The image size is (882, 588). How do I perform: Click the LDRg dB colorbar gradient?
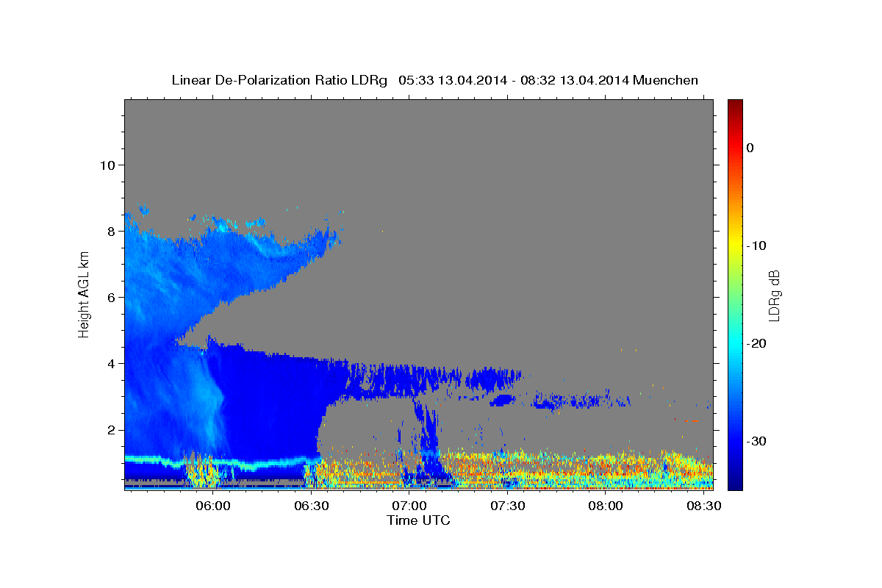click(735, 295)
